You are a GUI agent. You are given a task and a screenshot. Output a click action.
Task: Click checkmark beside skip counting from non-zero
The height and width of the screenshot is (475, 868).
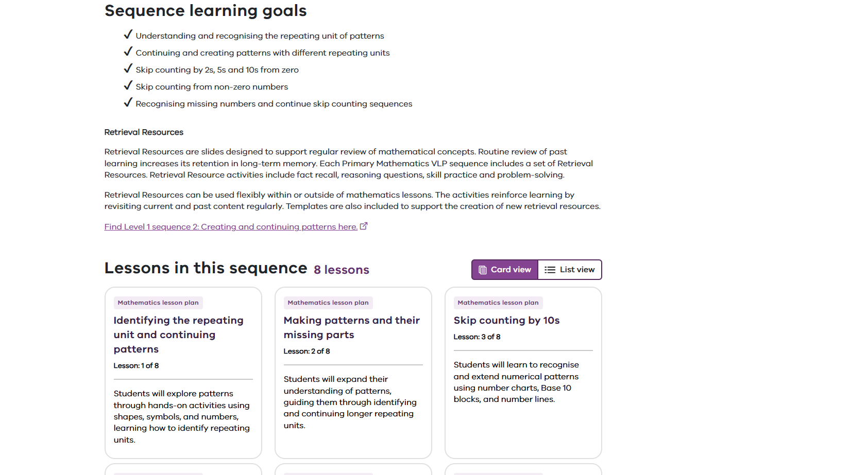tap(128, 86)
